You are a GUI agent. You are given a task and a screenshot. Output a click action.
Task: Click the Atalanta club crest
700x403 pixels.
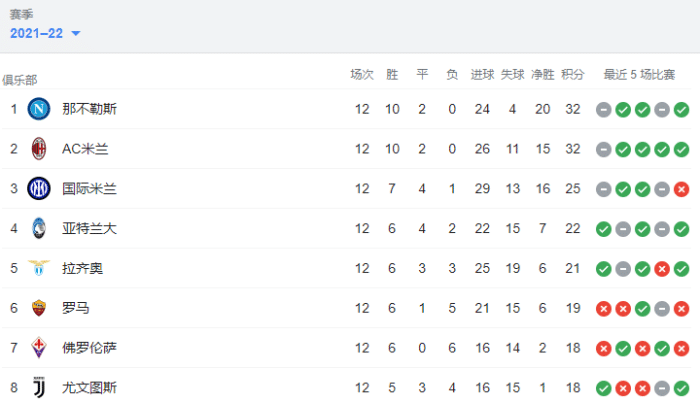pyautogui.click(x=39, y=228)
